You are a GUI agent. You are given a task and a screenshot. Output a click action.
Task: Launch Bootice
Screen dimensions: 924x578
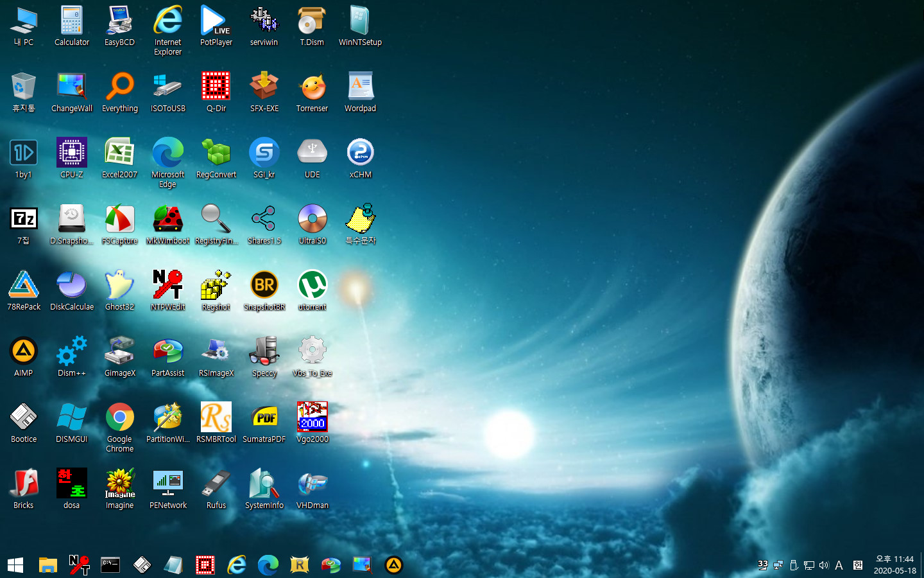tap(24, 423)
